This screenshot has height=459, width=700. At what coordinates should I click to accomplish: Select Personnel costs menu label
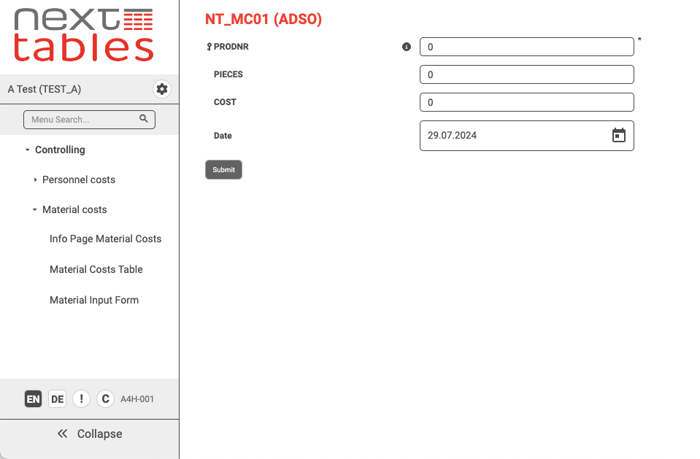pos(79,179)
